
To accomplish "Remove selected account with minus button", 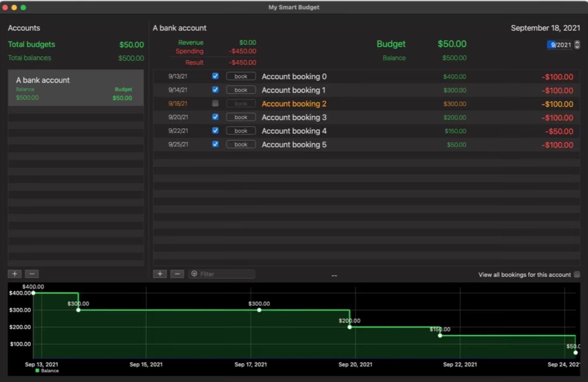I will tap(32, 274).
